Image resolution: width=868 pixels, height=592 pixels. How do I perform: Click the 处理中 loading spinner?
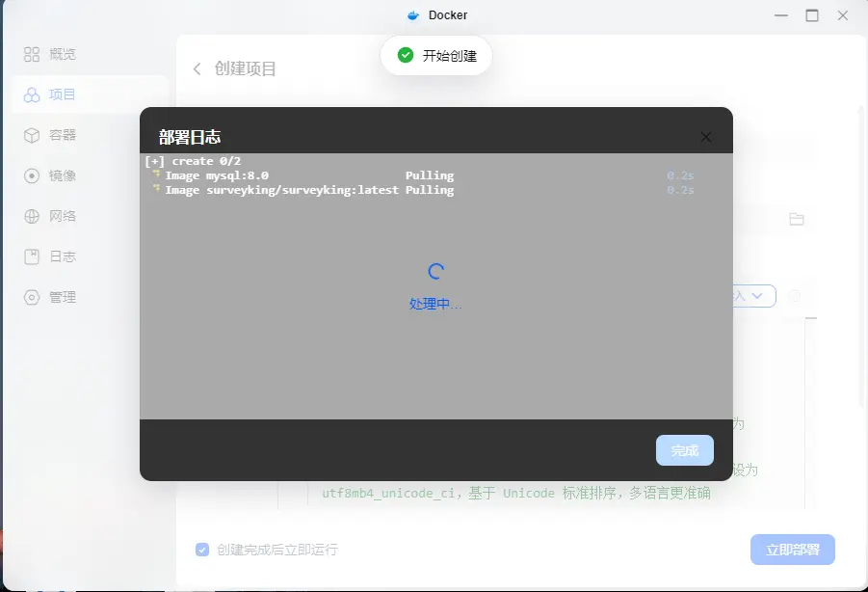click(x=435, y=271)
